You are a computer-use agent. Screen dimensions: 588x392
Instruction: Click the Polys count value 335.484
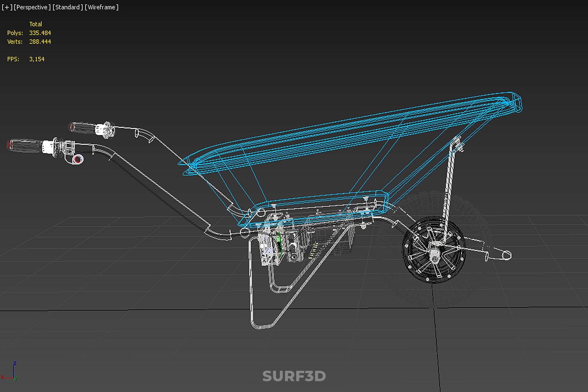[x=40, y=33]
